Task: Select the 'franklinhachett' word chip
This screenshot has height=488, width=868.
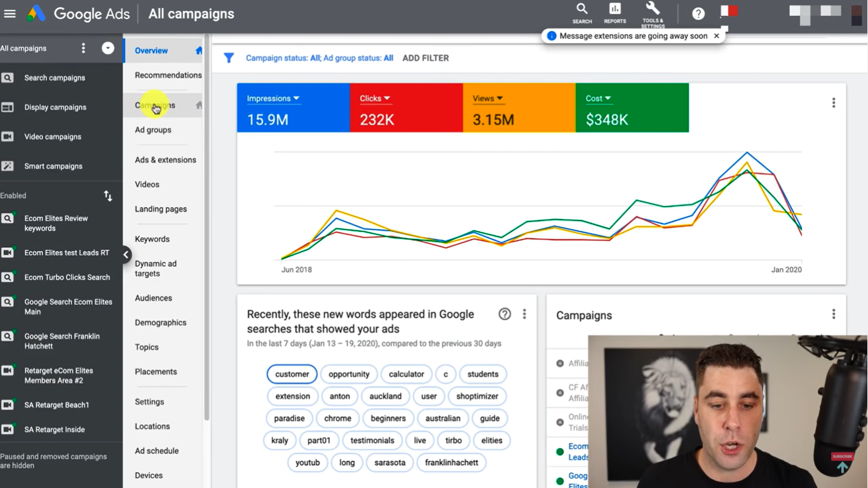Action: click(x=452, y=463)
